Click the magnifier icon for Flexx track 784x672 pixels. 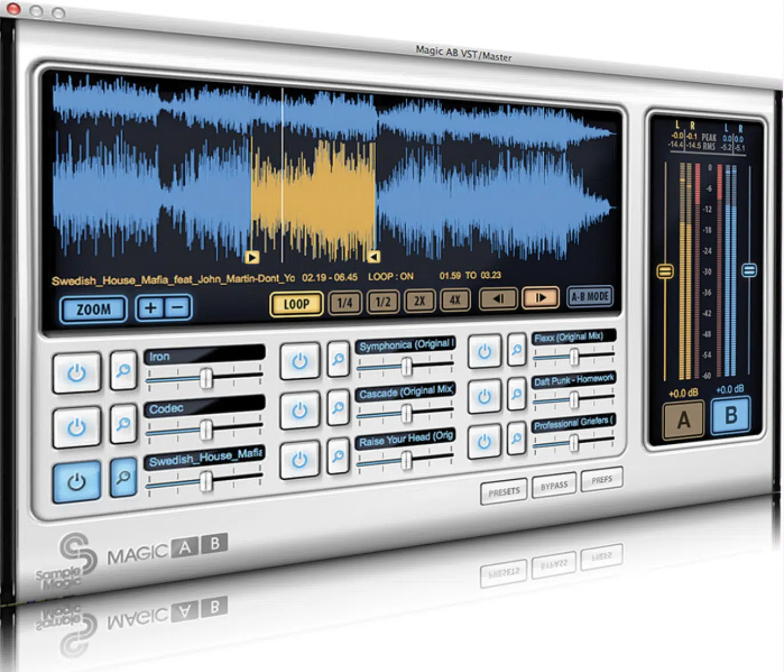click(516, 349)
